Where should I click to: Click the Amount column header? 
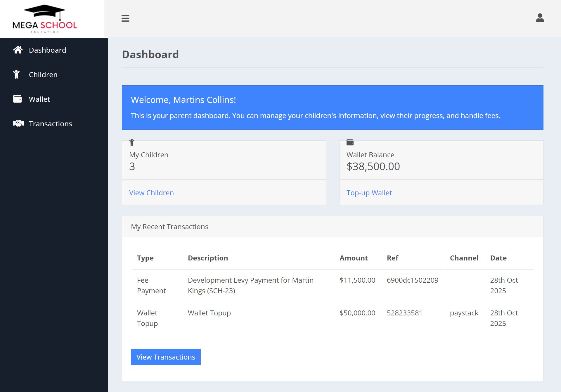pos(354,258)
